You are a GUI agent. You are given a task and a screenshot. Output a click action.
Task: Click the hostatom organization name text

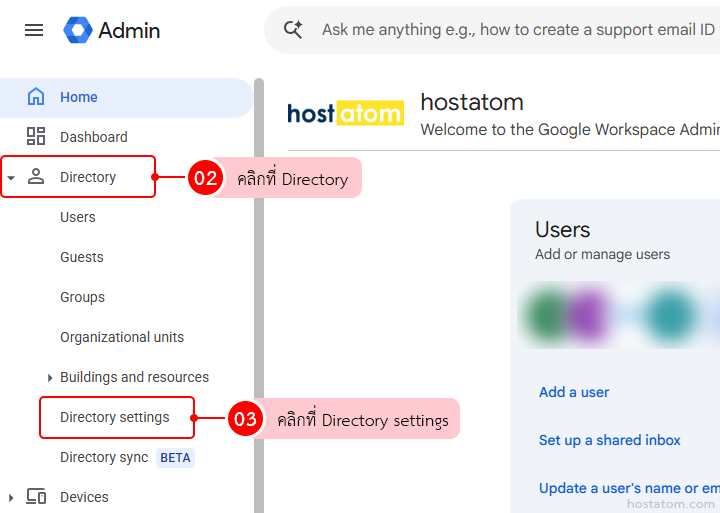tap(472, 102)
